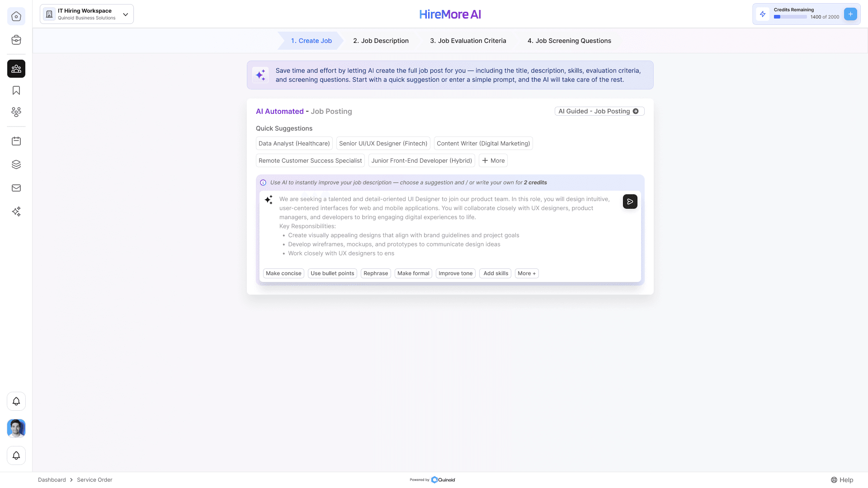Image resolution: width=868 pixels, height=488 pixels.
Task: Switch to AI Guided - Job Posting
Action: pos(599,111)
